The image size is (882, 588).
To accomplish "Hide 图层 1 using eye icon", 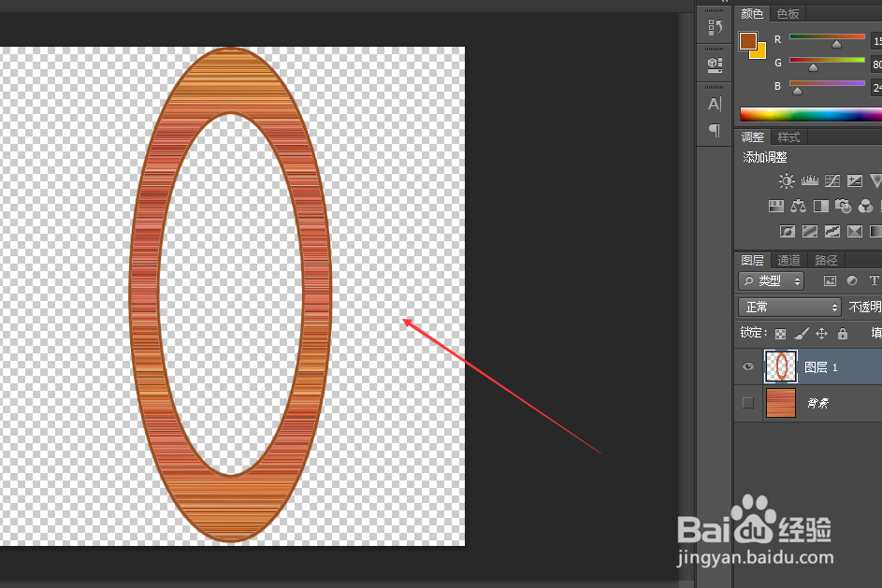I will 748,366.
